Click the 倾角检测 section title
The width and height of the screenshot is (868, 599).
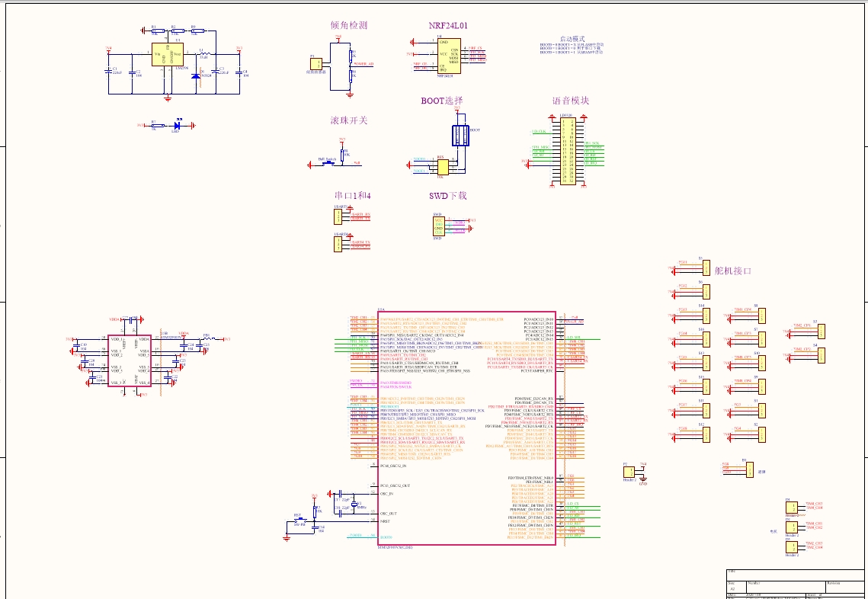tap(349, 25)
